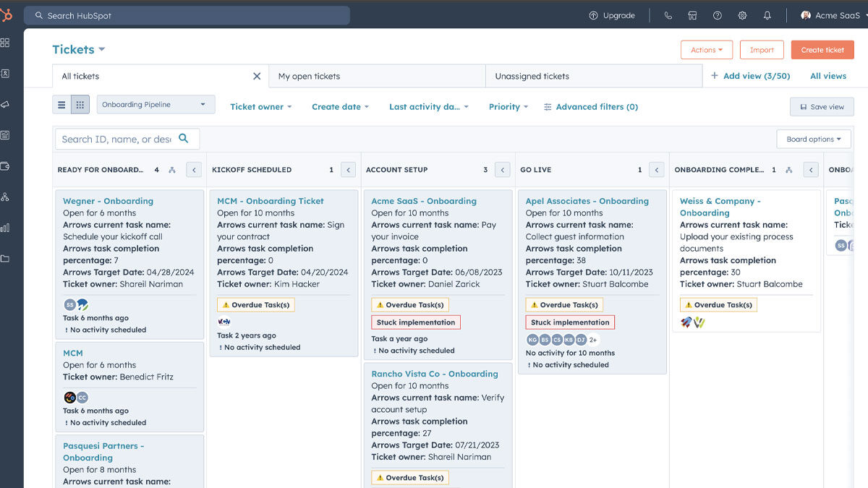The width and height of the screenshot is (868, 488).
Task: Switch to Unassigned tickets tab
Action: pyautogui.click(x=594, y=76)
